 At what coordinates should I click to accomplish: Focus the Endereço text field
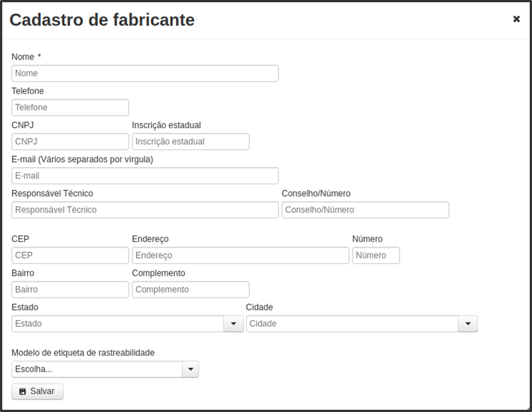coord(241,256)
